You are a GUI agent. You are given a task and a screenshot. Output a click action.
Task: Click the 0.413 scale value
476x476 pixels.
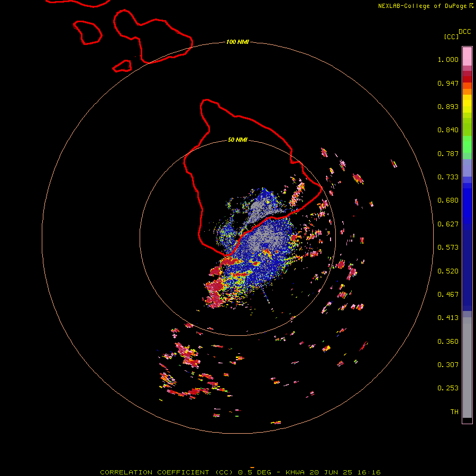(448, 318)
